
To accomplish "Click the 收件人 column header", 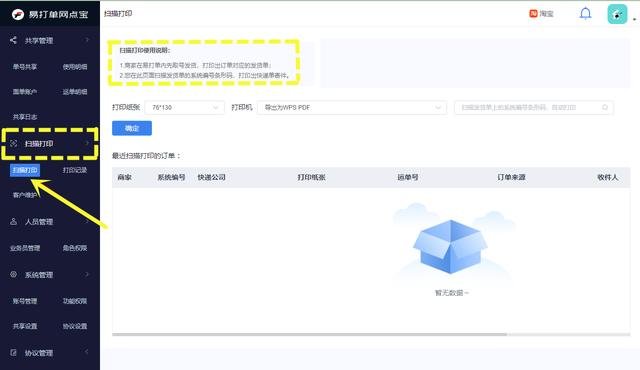I will tap(607, 177).
